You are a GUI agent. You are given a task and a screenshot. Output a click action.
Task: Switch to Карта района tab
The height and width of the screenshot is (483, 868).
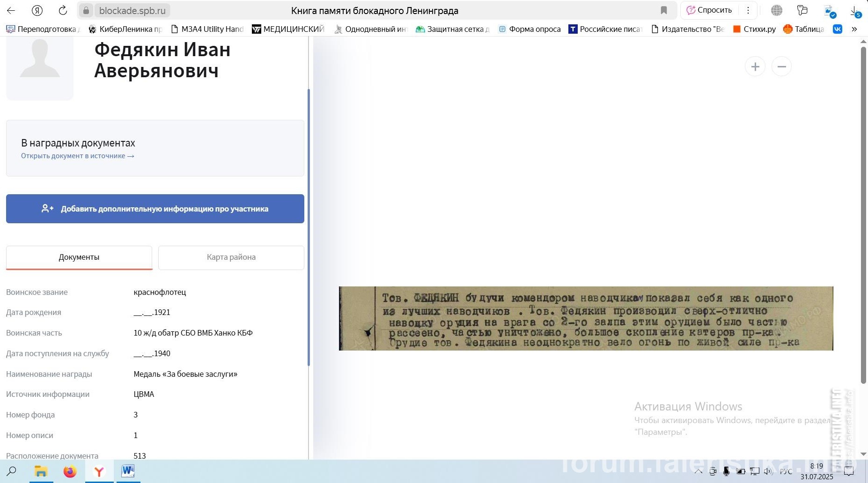pyautogui.click(x=231, y=257)
